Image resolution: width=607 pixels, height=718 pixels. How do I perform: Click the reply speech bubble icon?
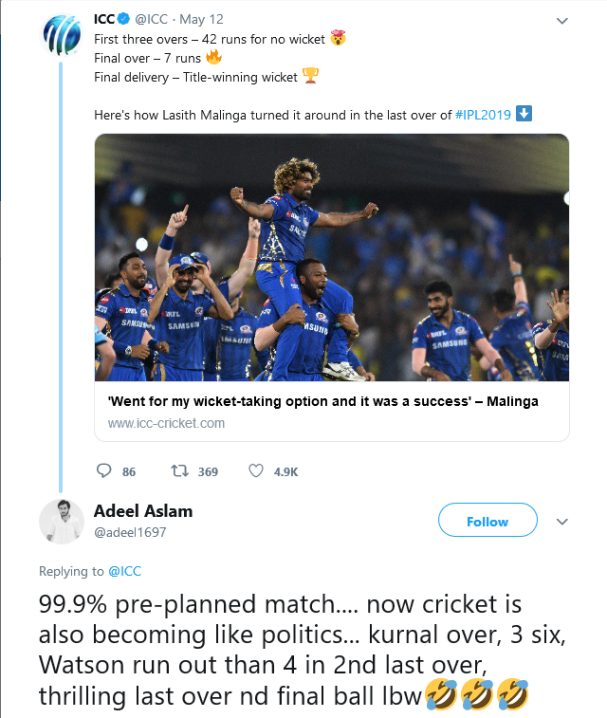(104, 471)
